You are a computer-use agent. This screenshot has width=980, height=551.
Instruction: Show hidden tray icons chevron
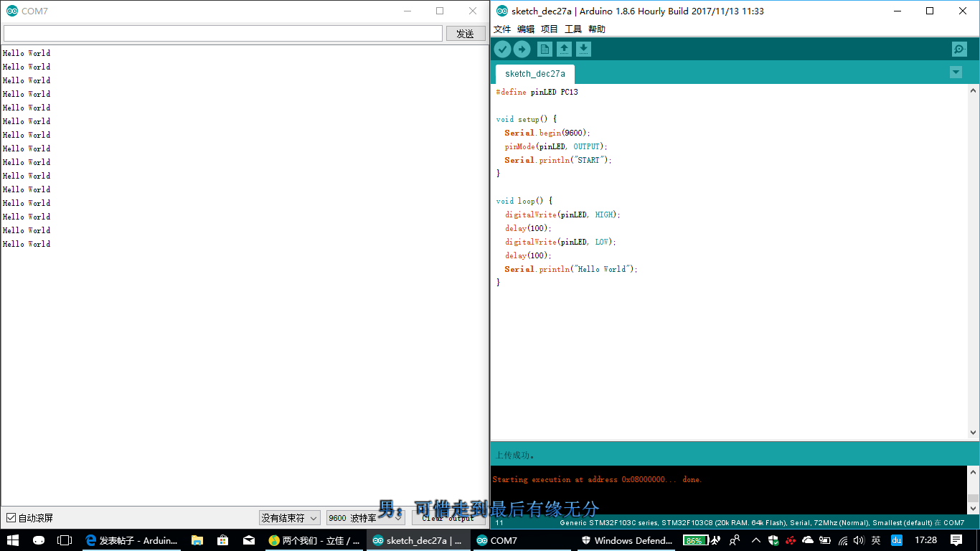755,540
